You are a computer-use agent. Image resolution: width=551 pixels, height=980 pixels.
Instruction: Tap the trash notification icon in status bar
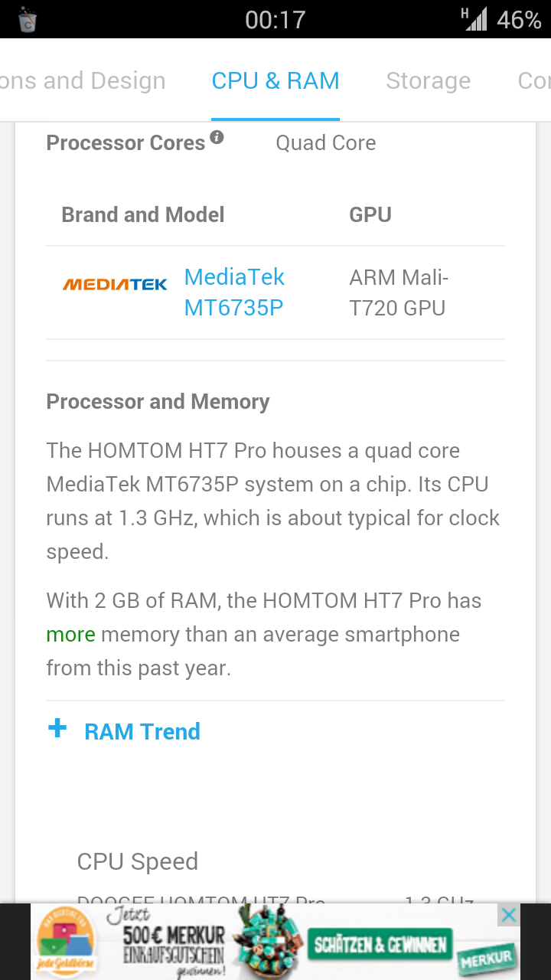click(28, 21)
